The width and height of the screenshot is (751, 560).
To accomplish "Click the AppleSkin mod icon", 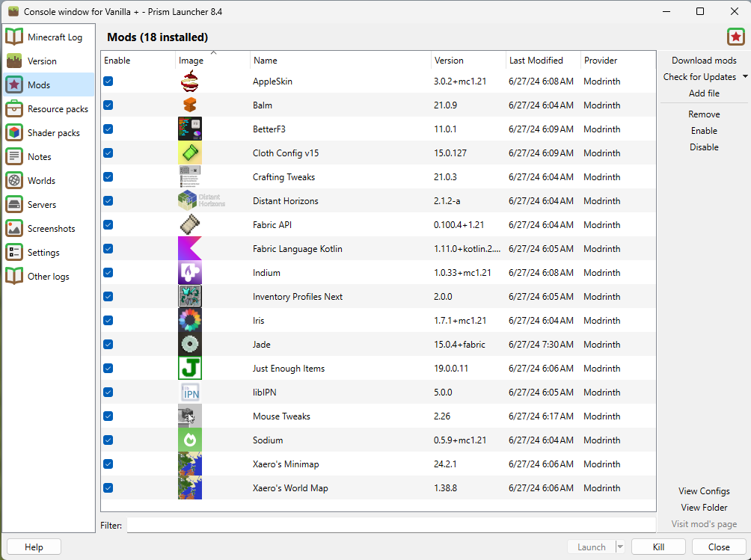I will (189, 81).
